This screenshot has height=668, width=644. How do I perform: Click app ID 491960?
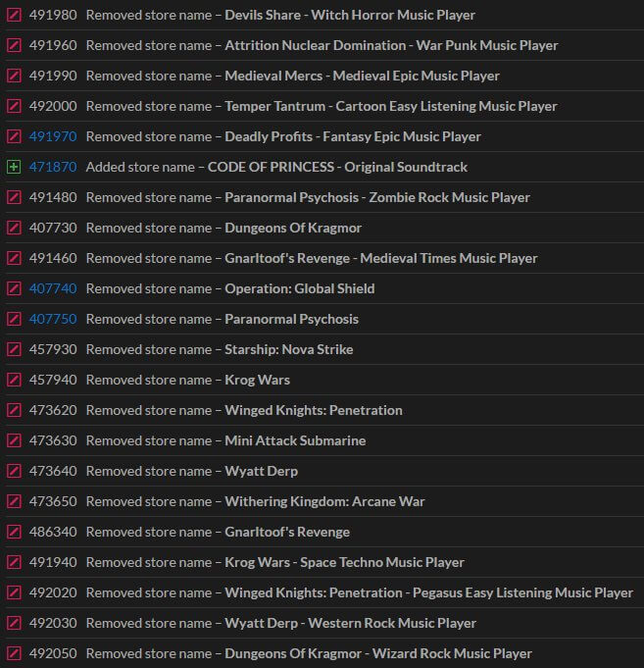coord(53,46)
